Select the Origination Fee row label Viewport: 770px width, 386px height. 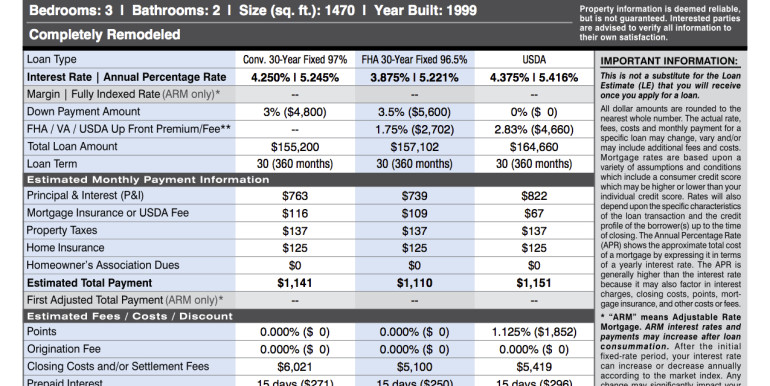pos(64,349)
